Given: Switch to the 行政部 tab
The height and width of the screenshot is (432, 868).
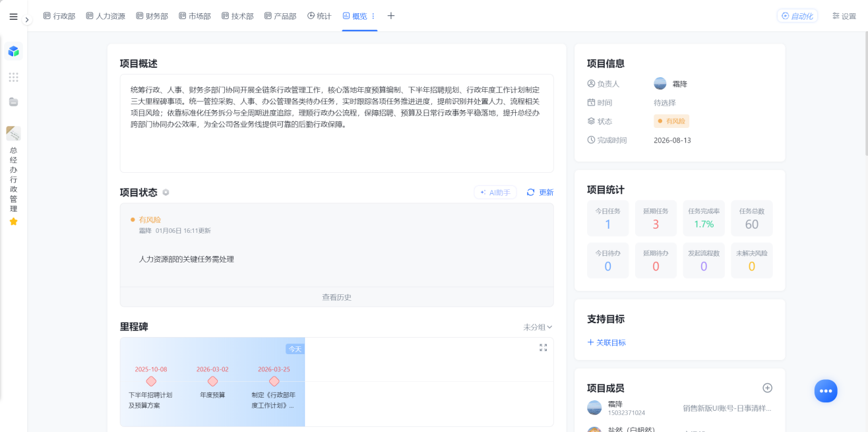Looking at the screenshot, I should point(59,16).
